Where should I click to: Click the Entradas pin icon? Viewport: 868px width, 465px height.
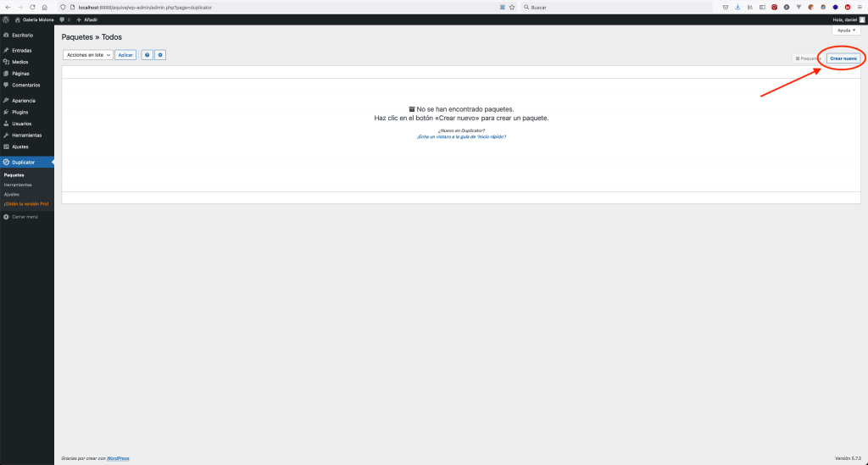tap(6, 50)
